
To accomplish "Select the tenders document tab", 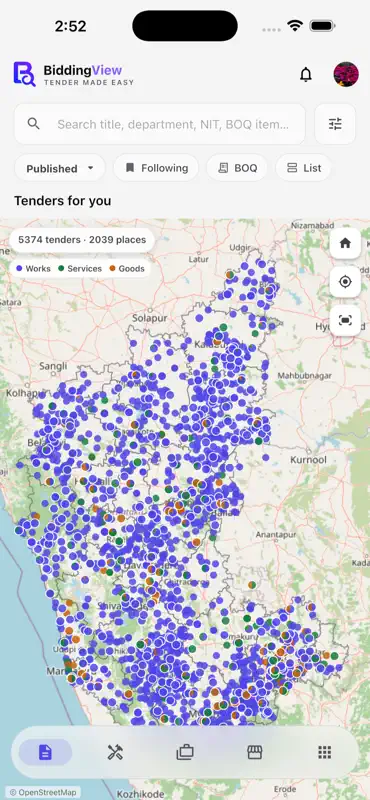I will point(45,752).
